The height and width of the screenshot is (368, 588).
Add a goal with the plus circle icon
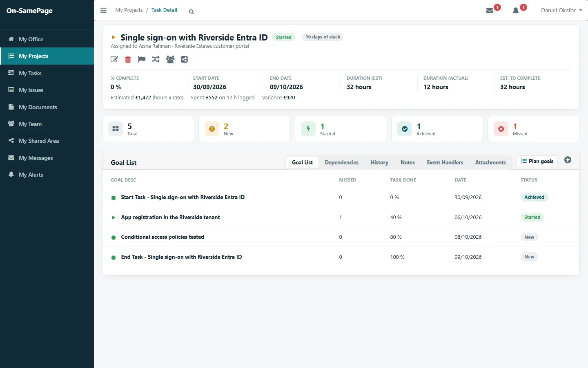[x=568, y=160]
